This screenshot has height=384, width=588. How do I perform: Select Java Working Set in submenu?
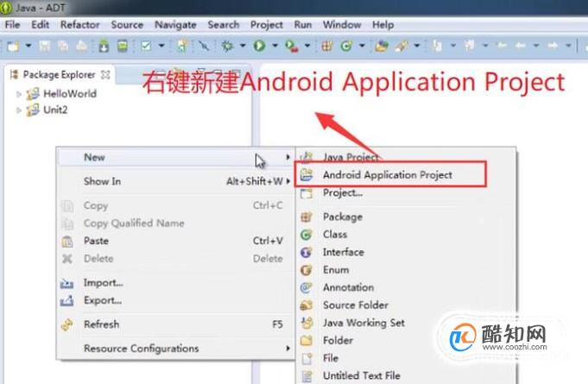tap(406, 323)
